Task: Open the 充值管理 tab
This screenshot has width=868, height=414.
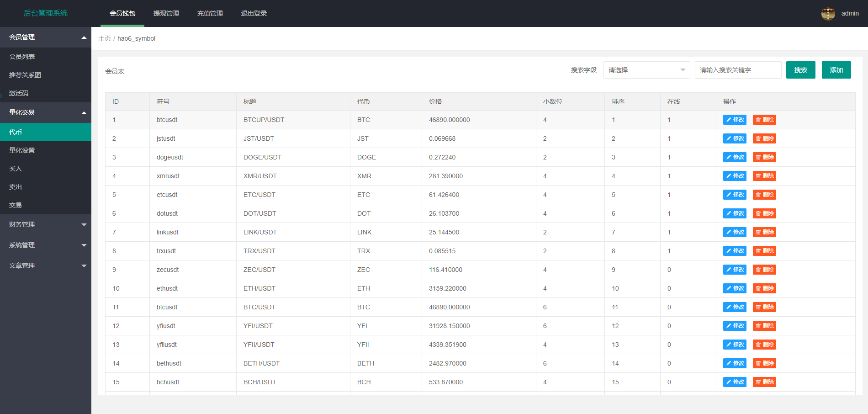Action: pos(210,13)
